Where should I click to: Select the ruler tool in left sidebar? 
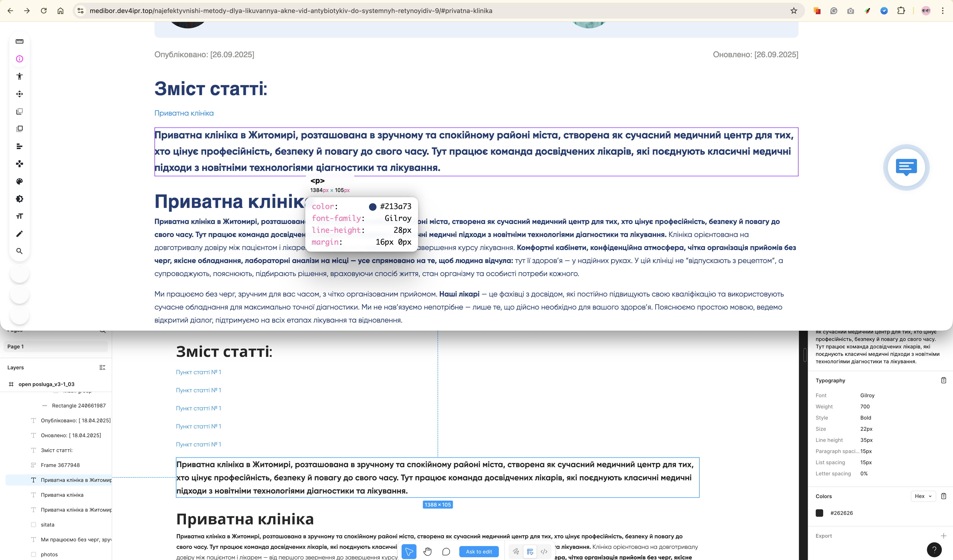coord(19,41)
